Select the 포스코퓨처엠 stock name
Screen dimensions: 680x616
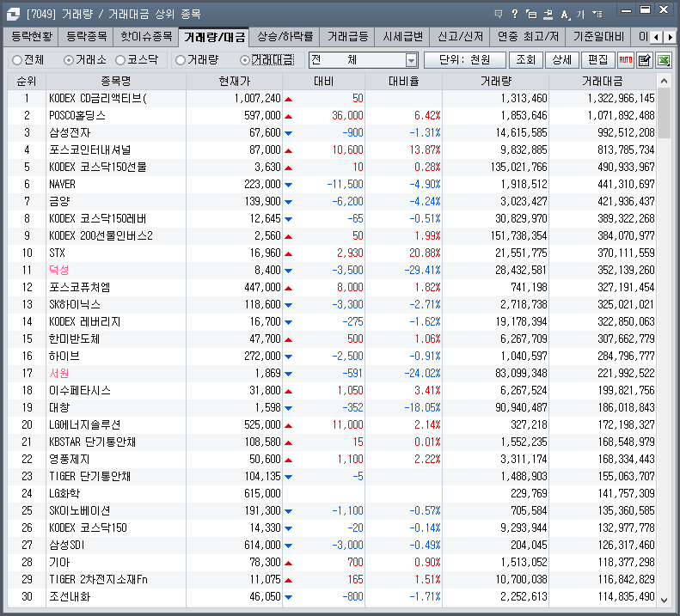coord(79,288)
